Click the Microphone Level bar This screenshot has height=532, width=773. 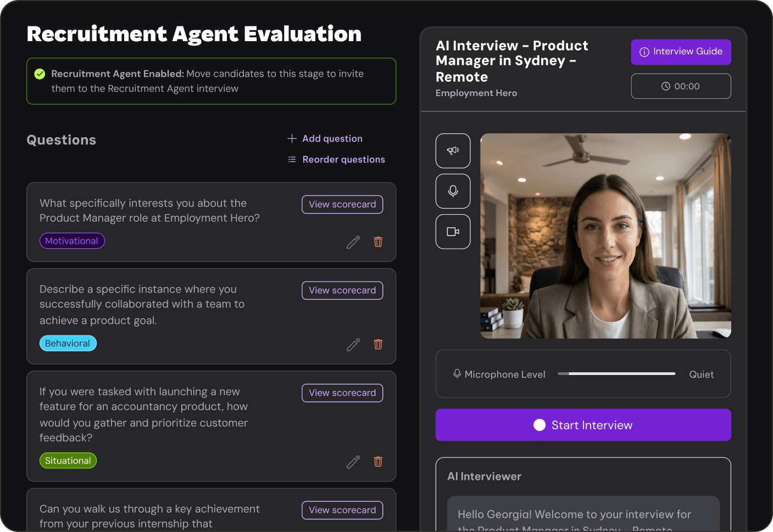[x=616, y=374]
